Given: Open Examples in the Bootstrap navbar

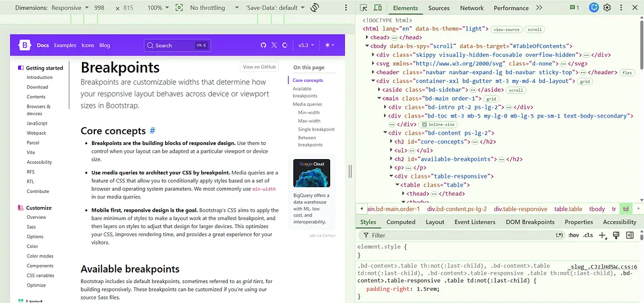Looking at the screenshot, I should pyautogui.click(x=65, y=45).
